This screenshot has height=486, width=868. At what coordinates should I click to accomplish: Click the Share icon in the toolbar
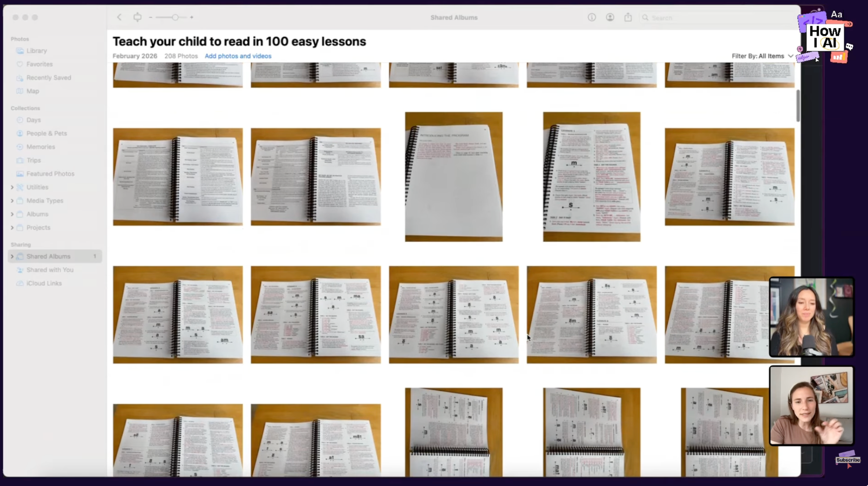[628, 18]
